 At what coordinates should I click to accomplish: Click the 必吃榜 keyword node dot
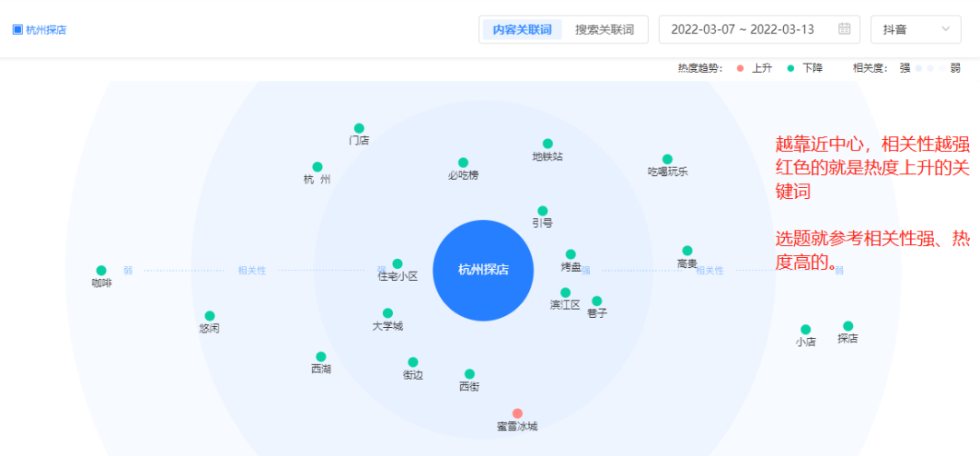click(463, 163)
